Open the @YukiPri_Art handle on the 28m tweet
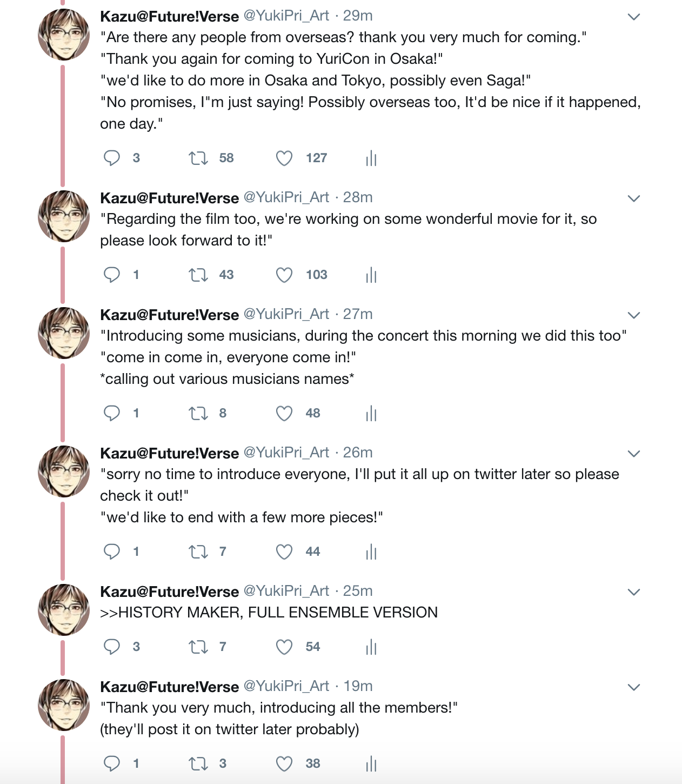 286,197
